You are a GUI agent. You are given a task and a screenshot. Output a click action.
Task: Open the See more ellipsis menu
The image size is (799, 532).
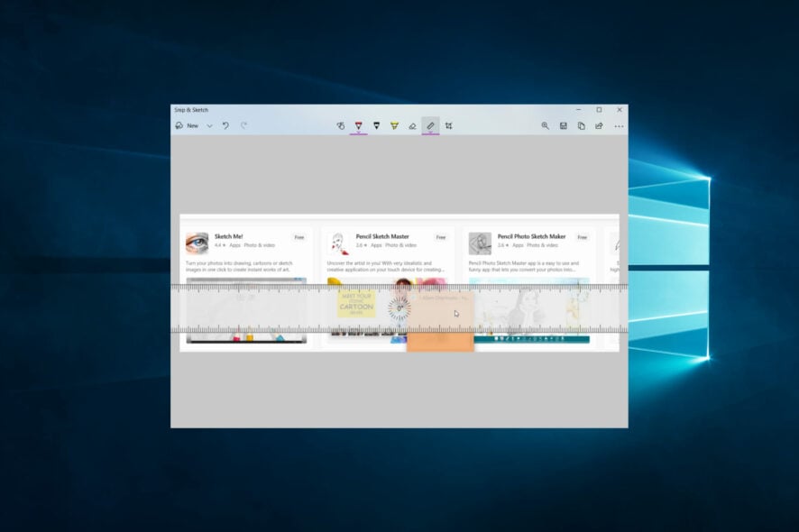(x=619, y=126)
